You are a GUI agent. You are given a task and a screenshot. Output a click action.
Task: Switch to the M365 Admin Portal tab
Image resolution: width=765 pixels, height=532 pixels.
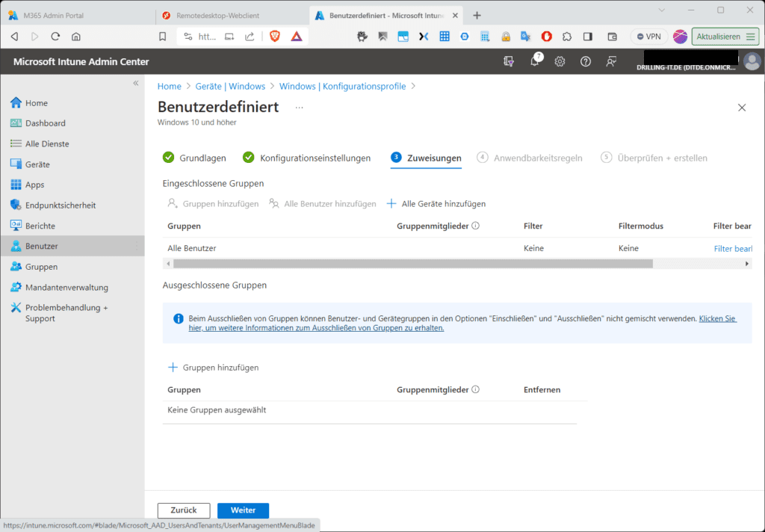point(78,16)
